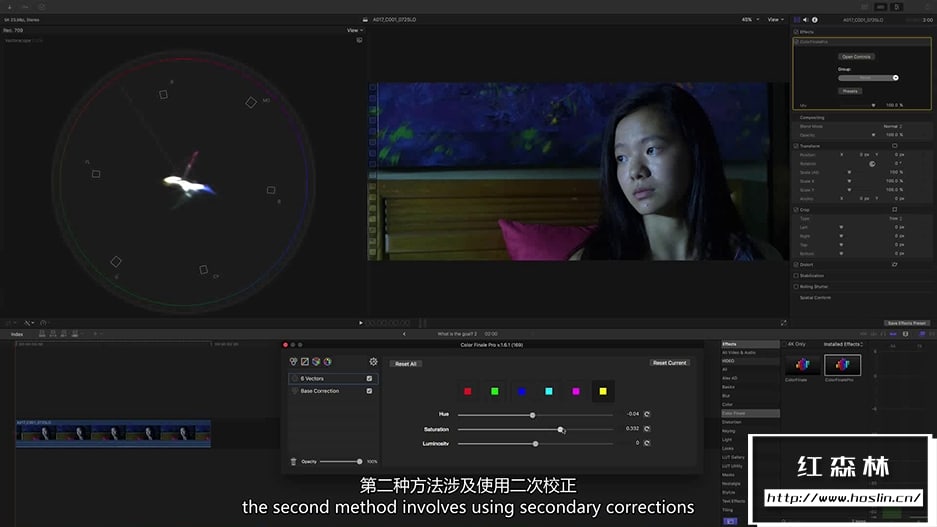Reset the Luminosity value
The height and width of the screenshot is (527, 937).
click(647, 443)
